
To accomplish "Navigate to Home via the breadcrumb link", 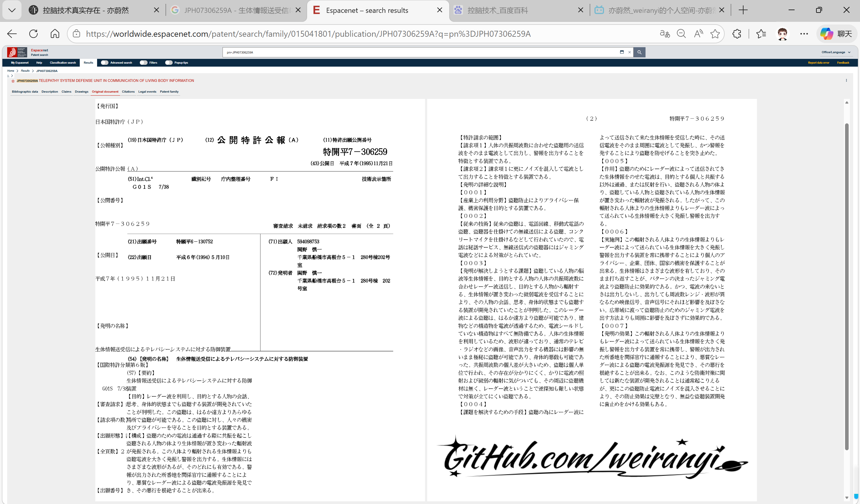I will 10,71.
